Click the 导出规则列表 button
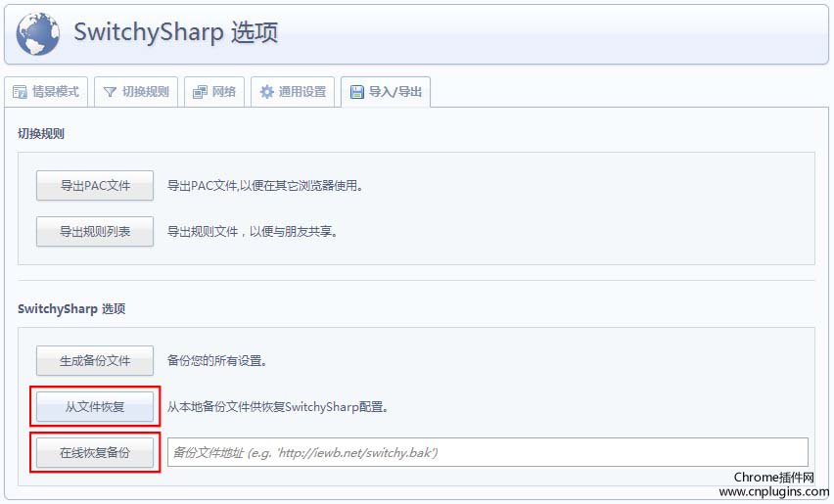This screenshot has width=834, height=504. [x=95, y=232]
